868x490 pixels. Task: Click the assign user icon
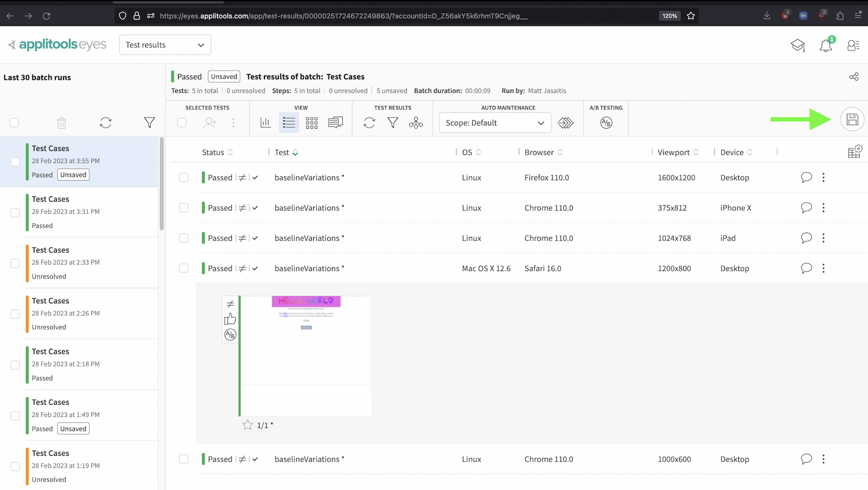click(210, 123)
